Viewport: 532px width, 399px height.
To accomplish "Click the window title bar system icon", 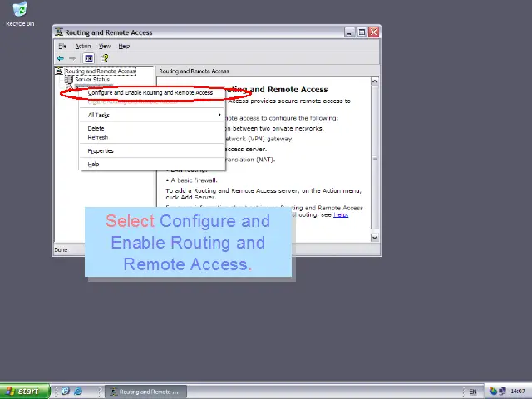I will (x=60, y=32).
